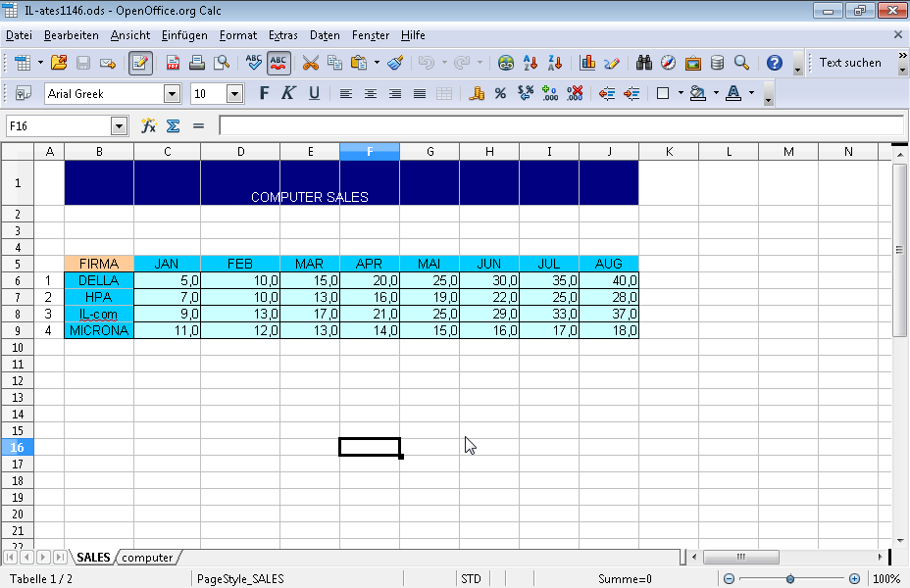
Task: Open the Styles and Formatting icon
Action: click(24, 93)
